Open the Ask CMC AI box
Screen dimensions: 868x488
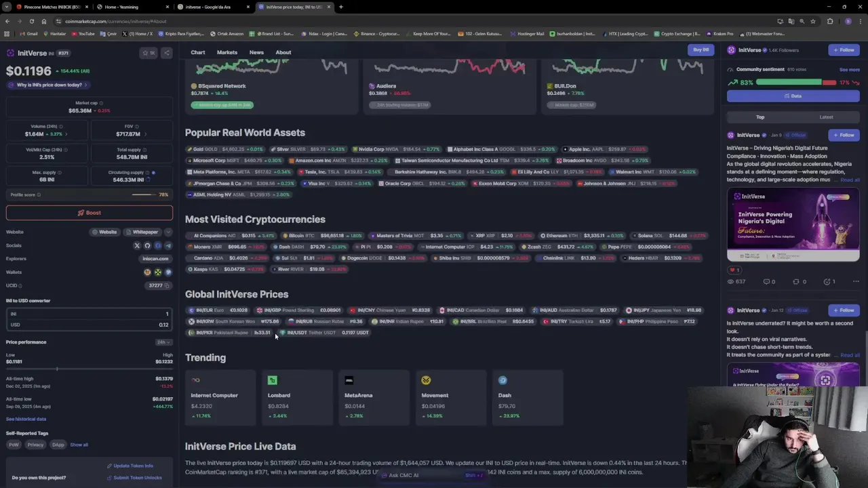(x=433, y=475)
